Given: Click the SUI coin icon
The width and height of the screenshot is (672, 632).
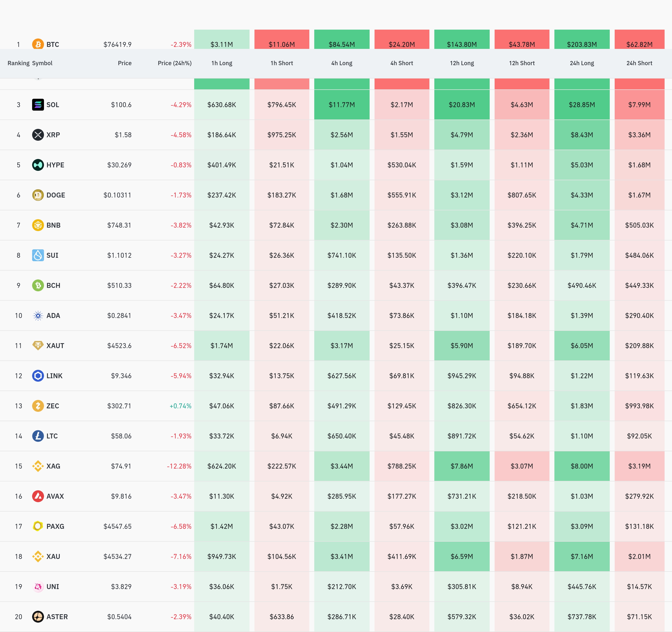Looking at the screenshot, I should [38, 255].
